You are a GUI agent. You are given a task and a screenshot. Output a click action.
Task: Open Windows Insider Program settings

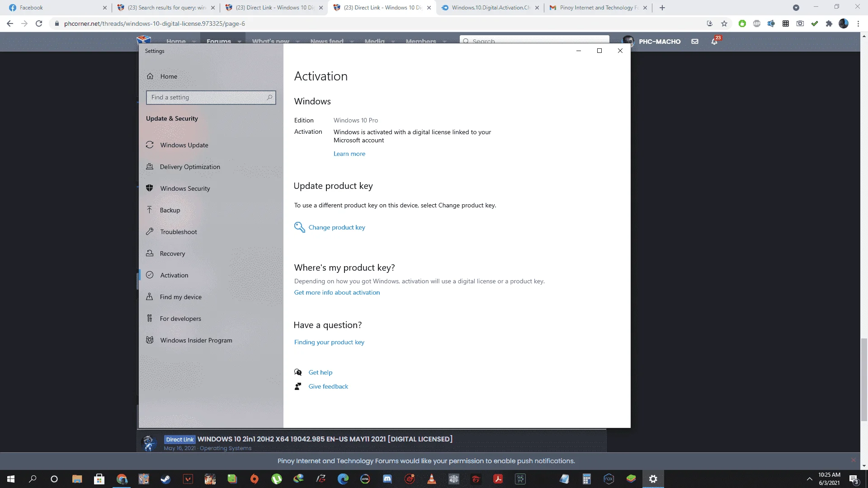(x=196, y=340)
